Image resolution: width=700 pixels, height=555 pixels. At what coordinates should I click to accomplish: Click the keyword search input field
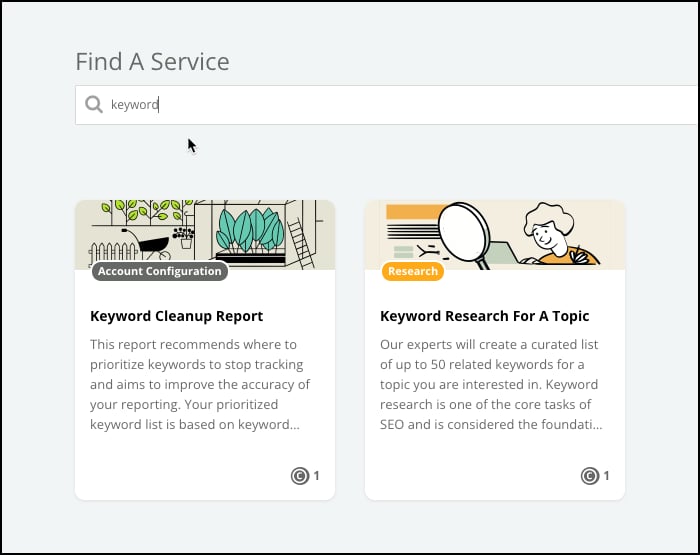point(387,104)
